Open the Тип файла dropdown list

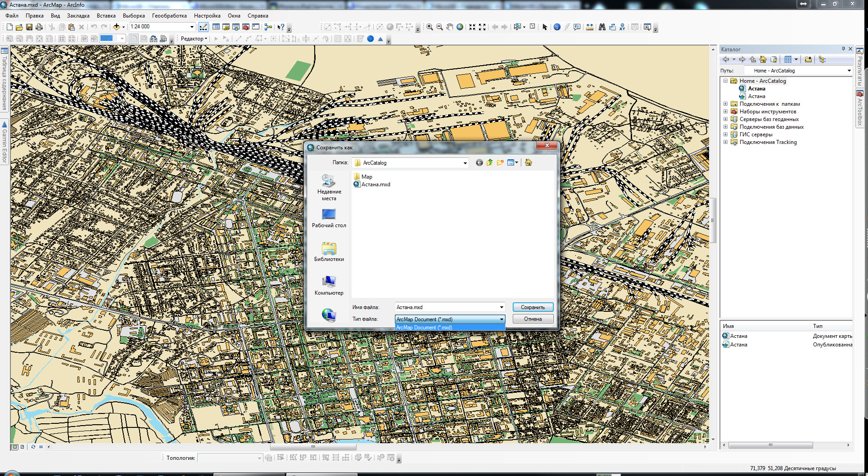502,319
